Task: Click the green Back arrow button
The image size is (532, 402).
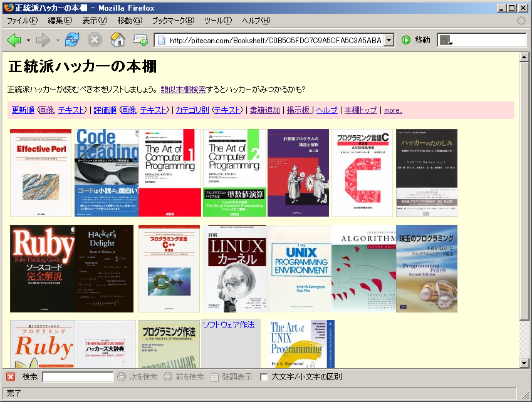Action: [x=14, y=40]
